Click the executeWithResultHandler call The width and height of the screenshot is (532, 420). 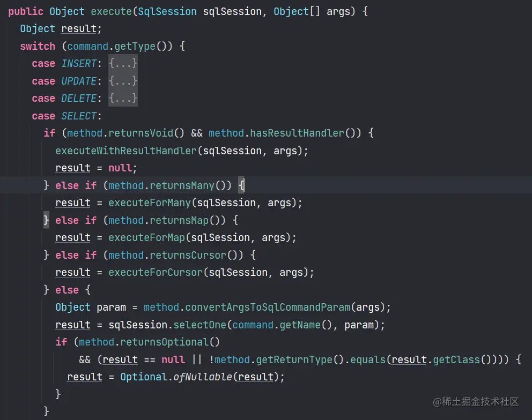(126, 151)
